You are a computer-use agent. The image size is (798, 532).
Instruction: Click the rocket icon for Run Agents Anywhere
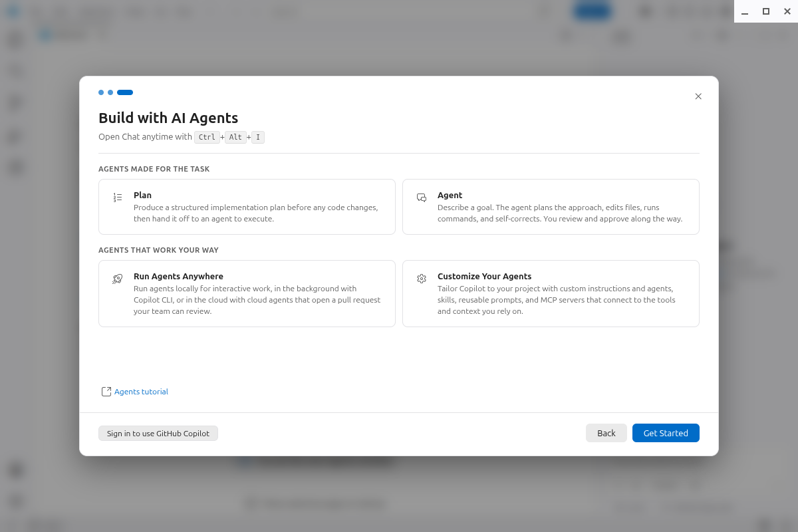pyautogui.click(x=118, y=279)
